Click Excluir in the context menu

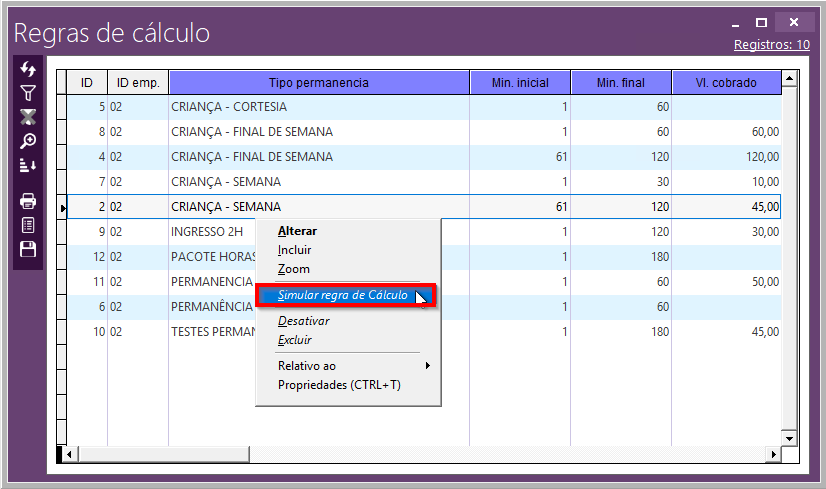coord(295,340)
